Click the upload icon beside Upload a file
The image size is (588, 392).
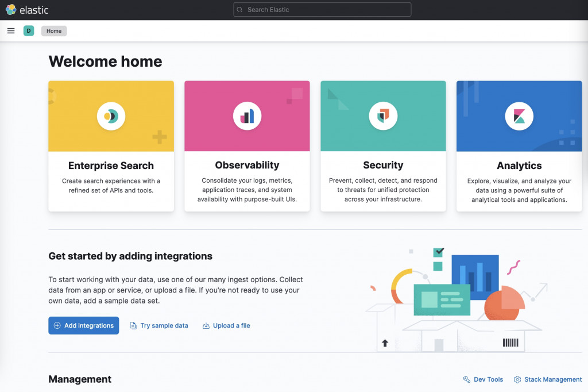click(206, 325)
